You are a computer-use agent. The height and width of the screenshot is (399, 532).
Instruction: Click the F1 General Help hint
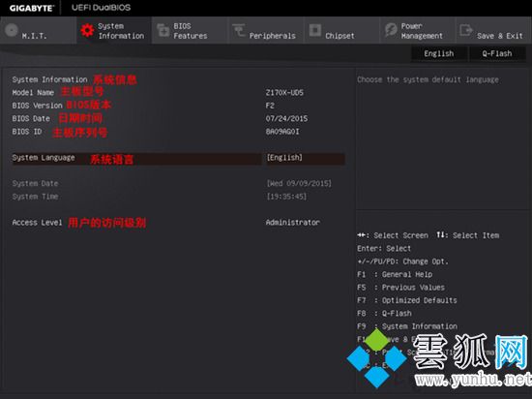click(395, 274)
